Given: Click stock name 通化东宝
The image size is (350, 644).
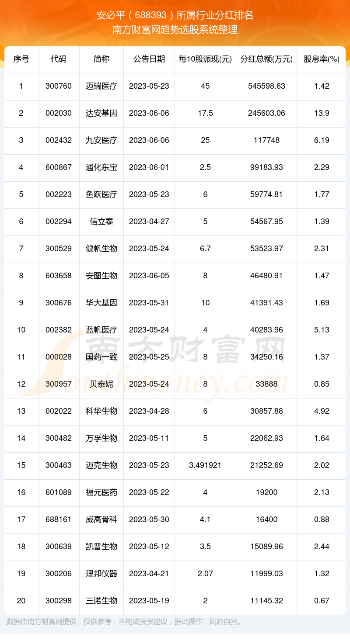Looking at the screenshot, I should tap(101, 167).
